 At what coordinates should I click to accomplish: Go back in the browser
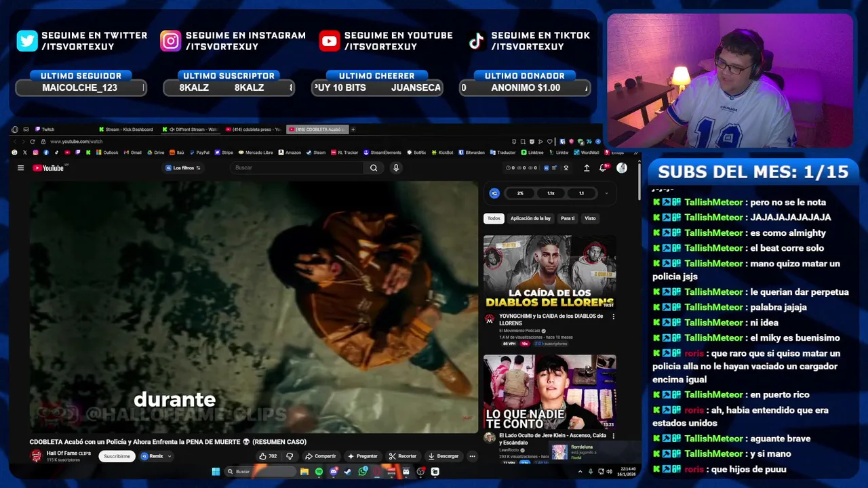tap(15, 142)
